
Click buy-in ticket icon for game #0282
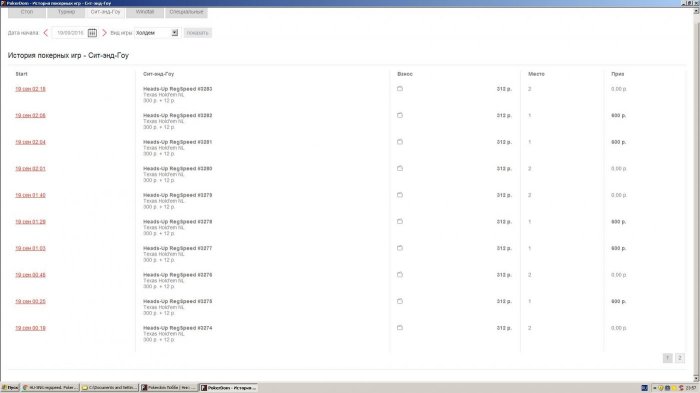tap(400, 115)
